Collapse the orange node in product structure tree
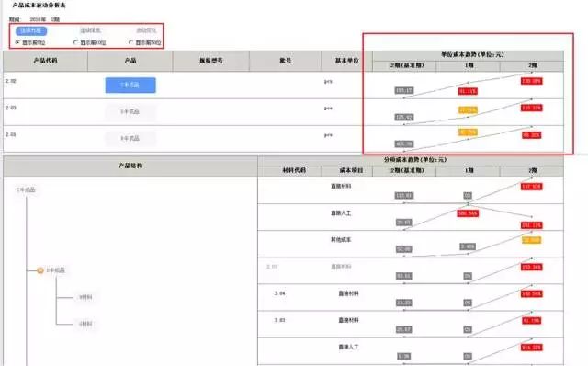Screen dimensions: 588x366 pyautogui.click(x=40, y=270)
